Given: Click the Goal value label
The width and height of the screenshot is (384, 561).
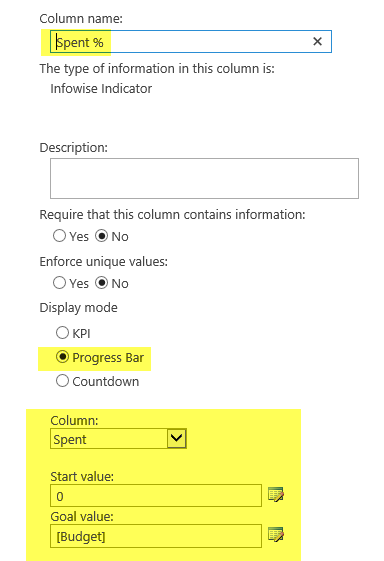Looking at the screenshot, I should 82,516.
